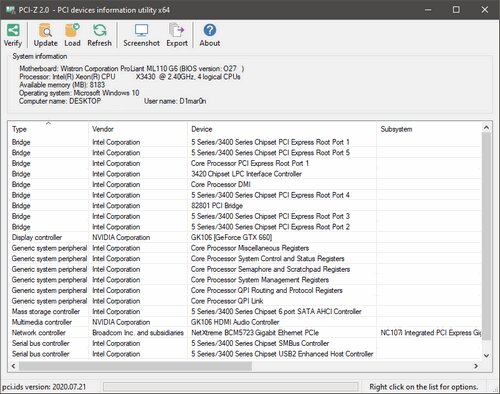Click the vertical scrollbar thumb
This screenshot has height=394, width=500.
[x=486, y=236]
